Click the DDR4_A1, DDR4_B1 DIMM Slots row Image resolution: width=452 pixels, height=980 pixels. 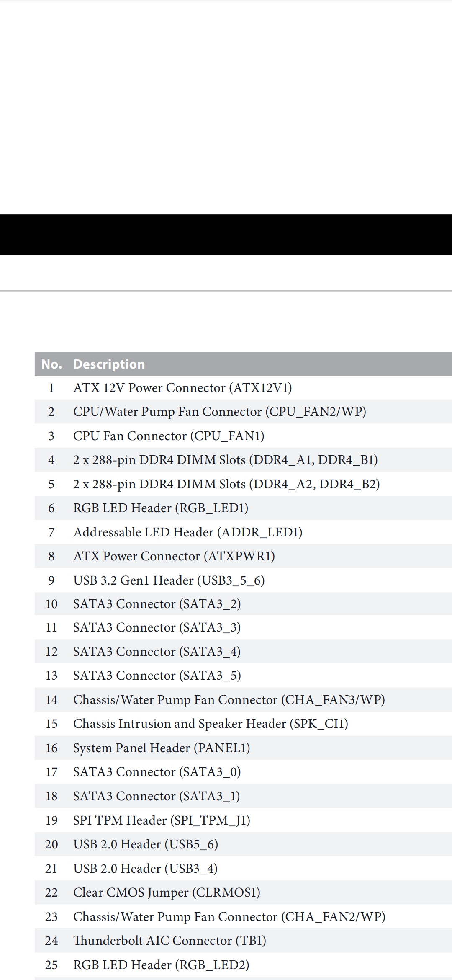pyautogui.click(x=243, y=460)
